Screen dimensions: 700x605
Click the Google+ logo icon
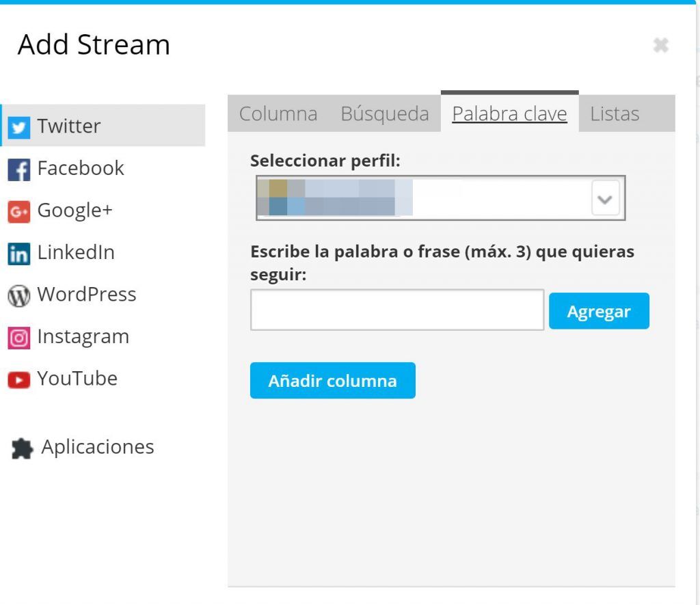[18, 212]
